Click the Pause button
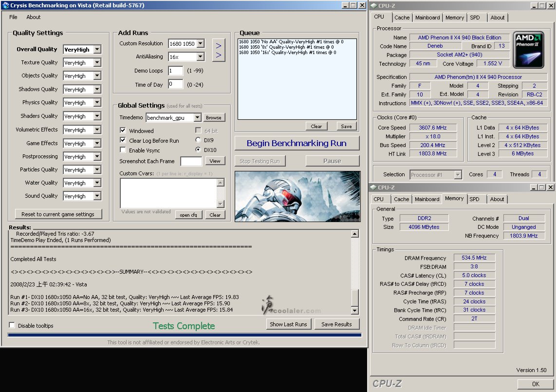The width and height of the screenshot is (556, 392). [332, 161]
